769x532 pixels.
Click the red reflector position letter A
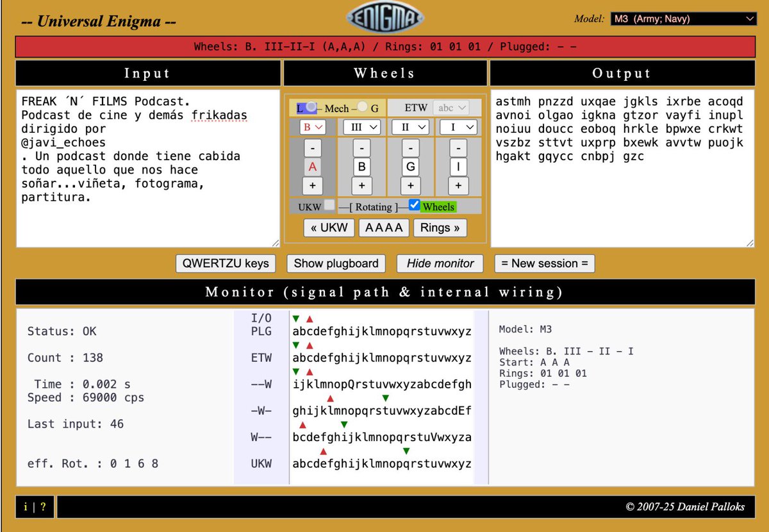tap(313, 167)
